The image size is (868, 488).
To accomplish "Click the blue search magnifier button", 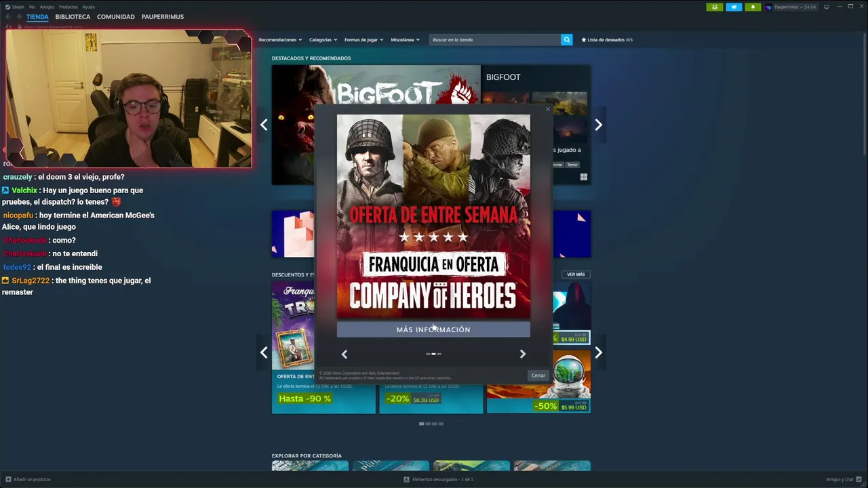I will 567,40.
